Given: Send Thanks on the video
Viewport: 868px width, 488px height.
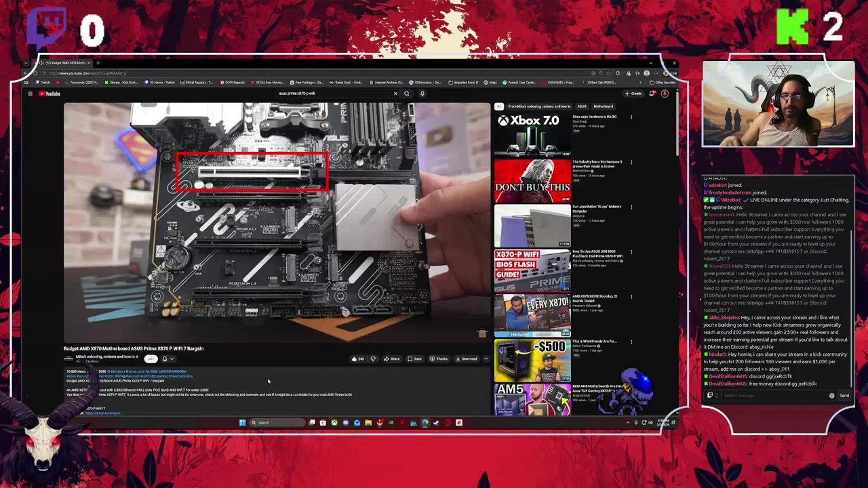Looking at the screenshot, I should point(439,359).
